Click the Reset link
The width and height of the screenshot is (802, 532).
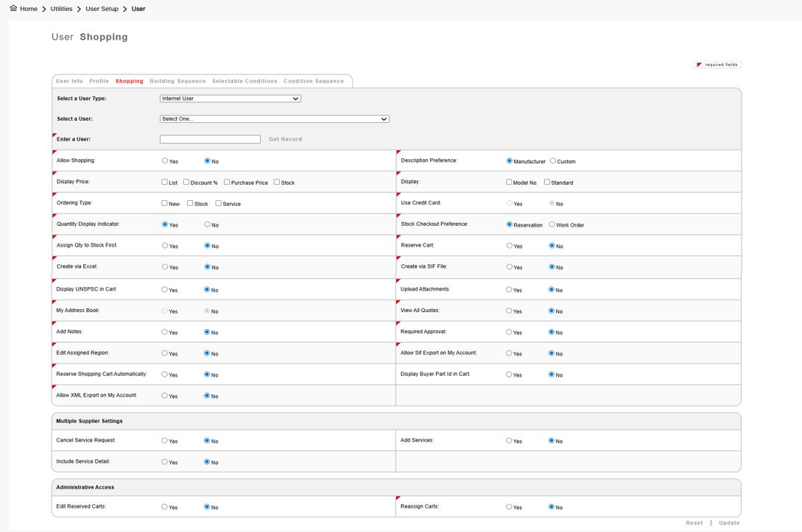tap(694, 522)
